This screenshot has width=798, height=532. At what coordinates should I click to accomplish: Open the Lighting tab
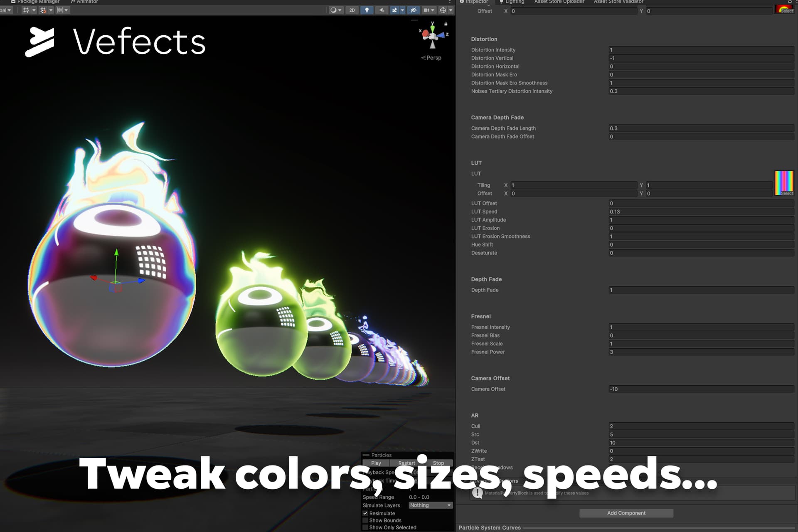[514, 2]
